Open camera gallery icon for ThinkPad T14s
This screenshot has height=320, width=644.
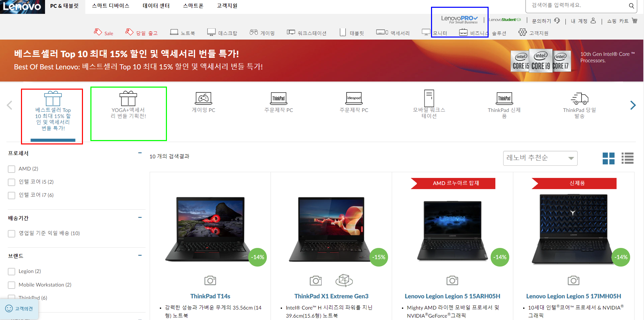210,280
